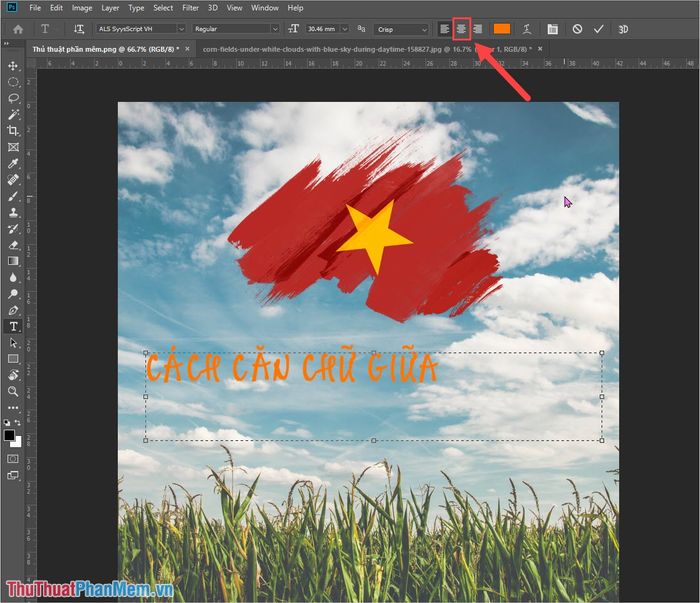700x603 pixels.
Task: Open the Help menu
Action: (295, 8)
